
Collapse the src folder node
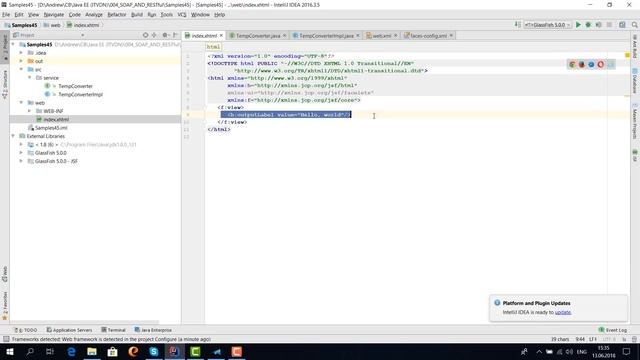[x=21, y=69]
